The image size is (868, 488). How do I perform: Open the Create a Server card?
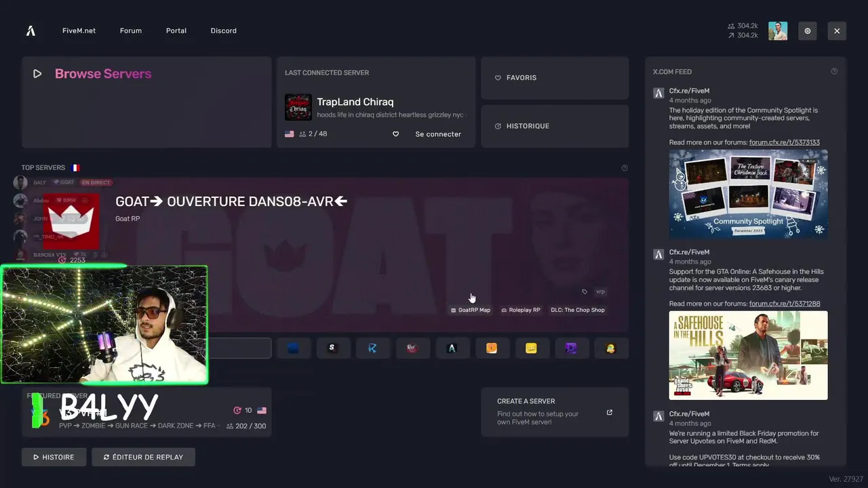tap(555, 412)
